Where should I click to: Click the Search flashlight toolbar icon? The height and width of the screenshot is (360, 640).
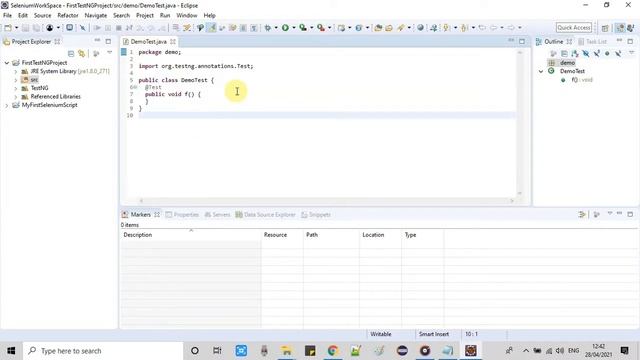(x=401, y=28)
